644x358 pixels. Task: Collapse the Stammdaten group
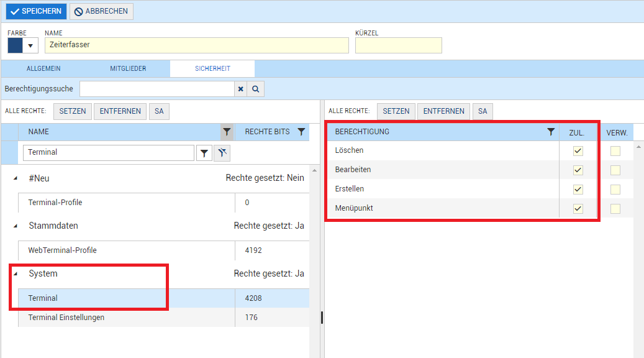(x=16, y=226)
